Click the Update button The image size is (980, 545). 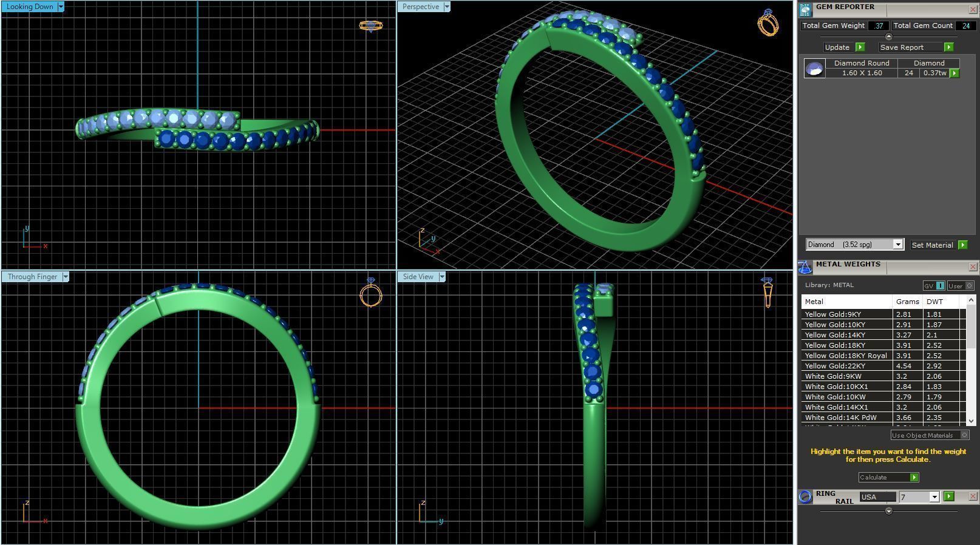tap(837, 47)
